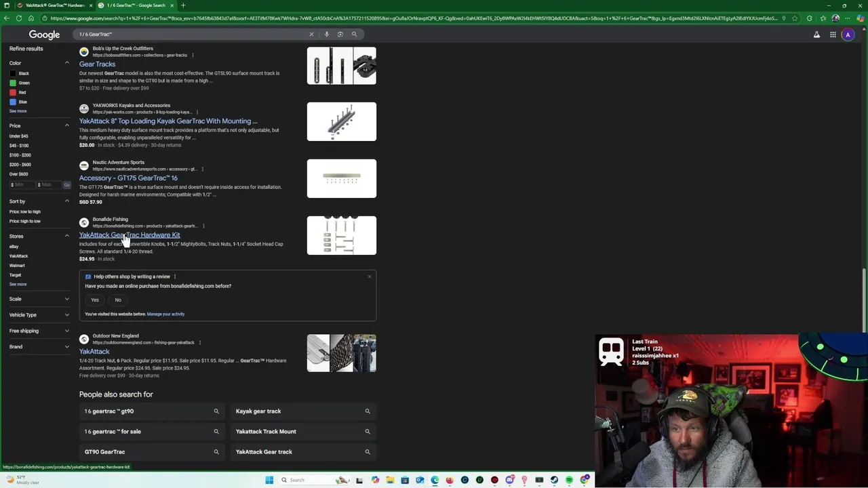This screenshot has width=868, height=488.
Task: Collapse the Price filter section
Action: point(66,125)
